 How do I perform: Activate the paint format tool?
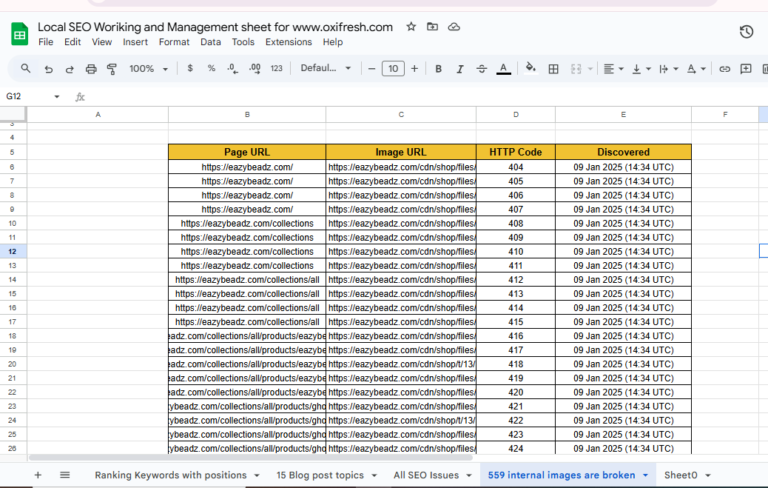pos(112,69)
